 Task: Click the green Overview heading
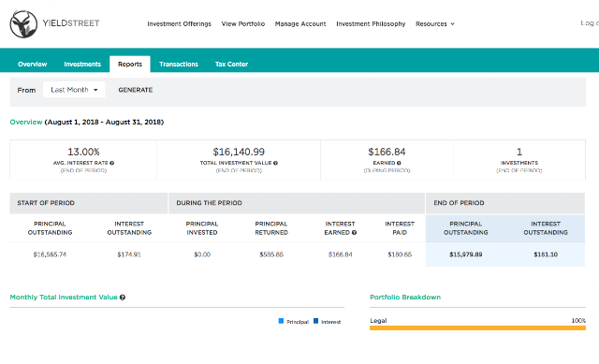[x=26, y=122]
